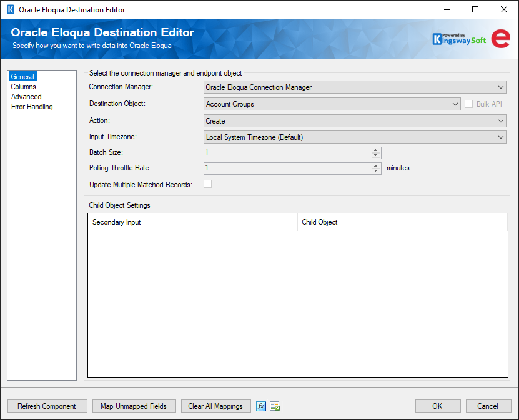Viewport: 519px width, 420px height.
Task: Close the Oracle Eloqua Destination Editor
Action: pyautogui.click(x=504, y=9)
